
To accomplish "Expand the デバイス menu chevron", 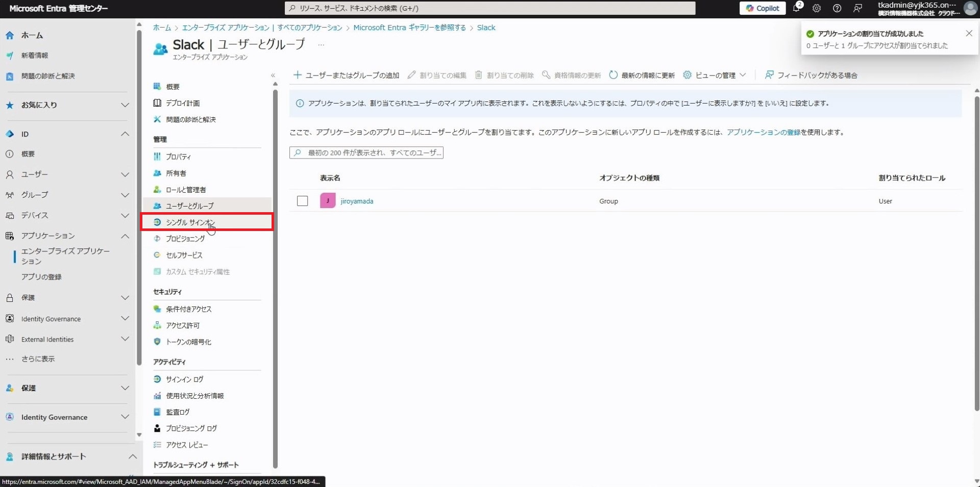I will click(x=125, y=215).
